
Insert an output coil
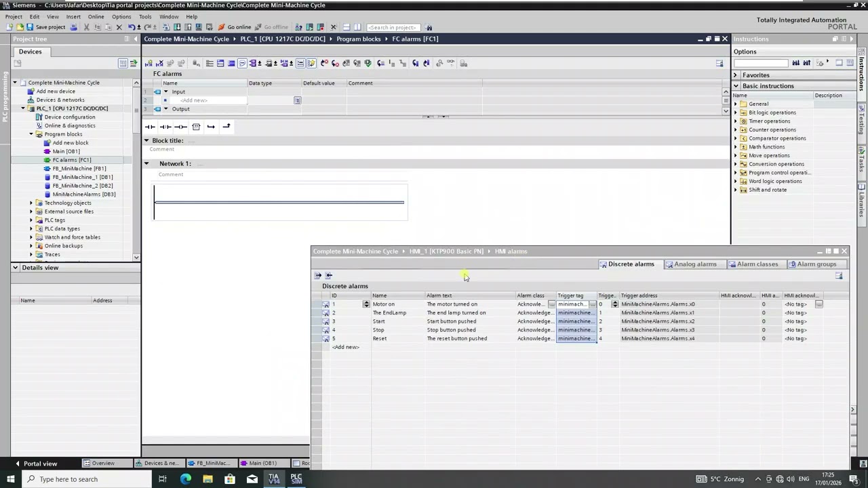[180, 127]
